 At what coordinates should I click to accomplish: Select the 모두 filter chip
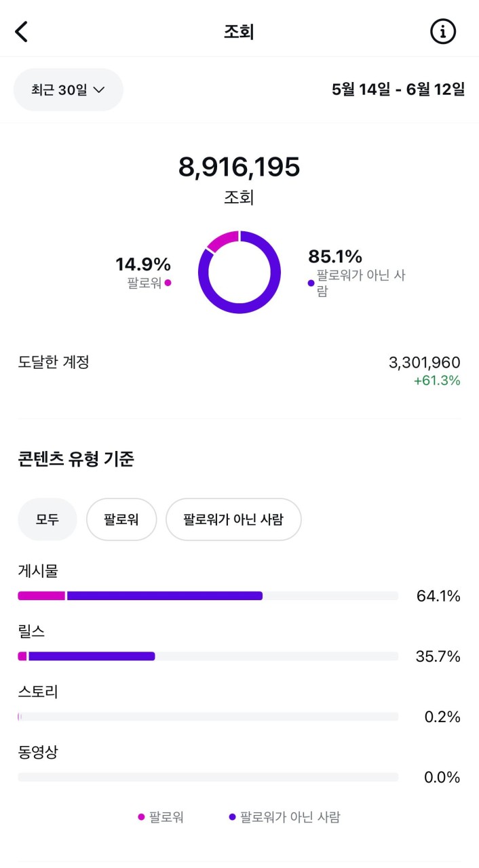tap(47, 519)
